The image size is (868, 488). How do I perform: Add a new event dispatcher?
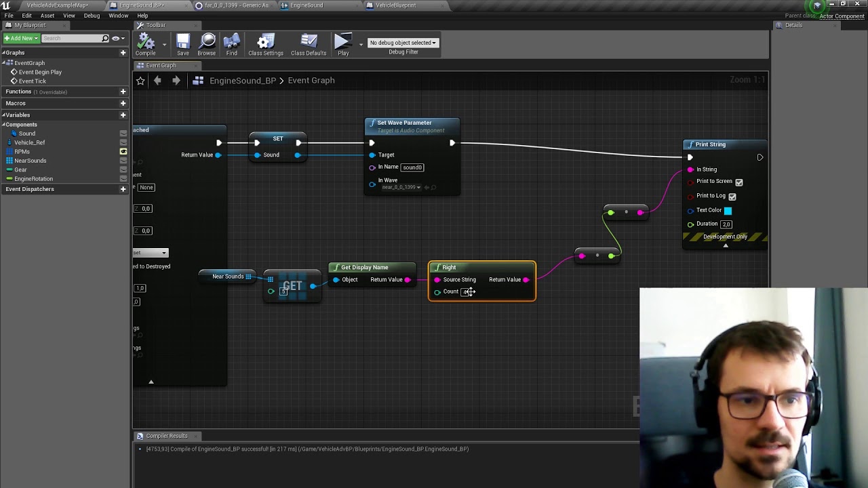pyautogui.click(x=123, y=189)
